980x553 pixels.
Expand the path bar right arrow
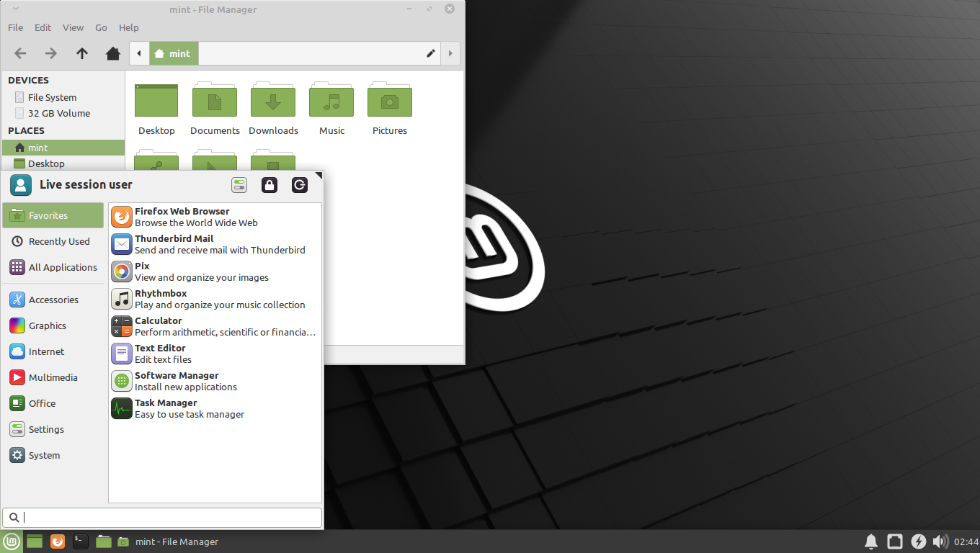(450, 53)
